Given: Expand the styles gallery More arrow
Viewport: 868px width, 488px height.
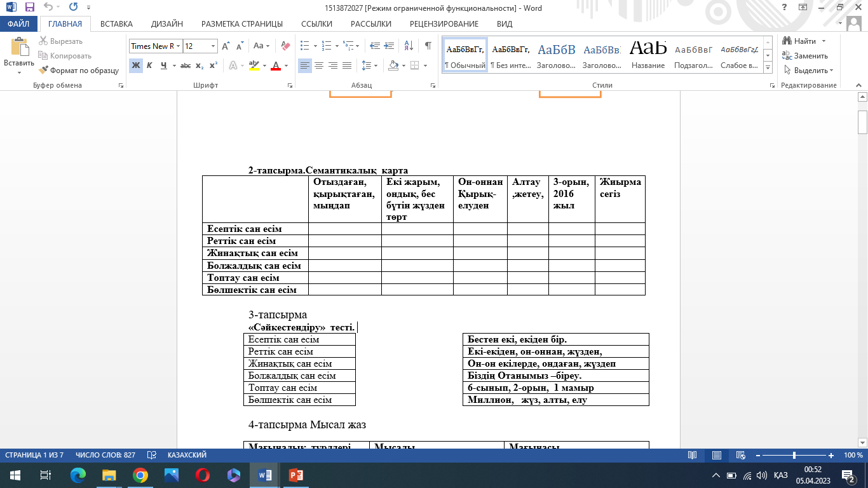Looking at the screenshot, I should [768, 69].
